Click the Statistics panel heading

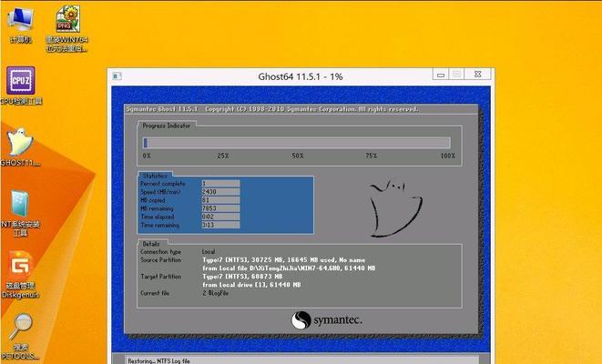click(x=155, y=176)
